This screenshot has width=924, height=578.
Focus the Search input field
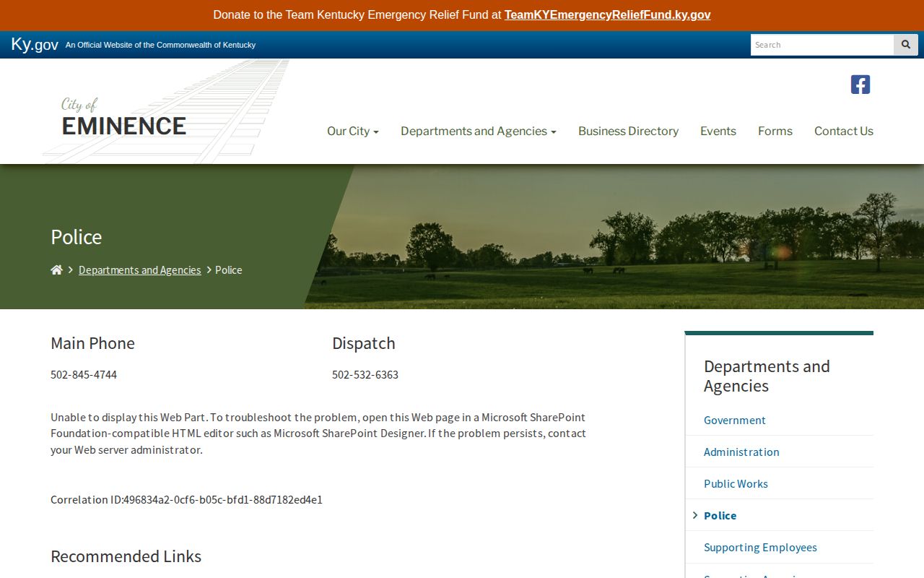(822, 45)
